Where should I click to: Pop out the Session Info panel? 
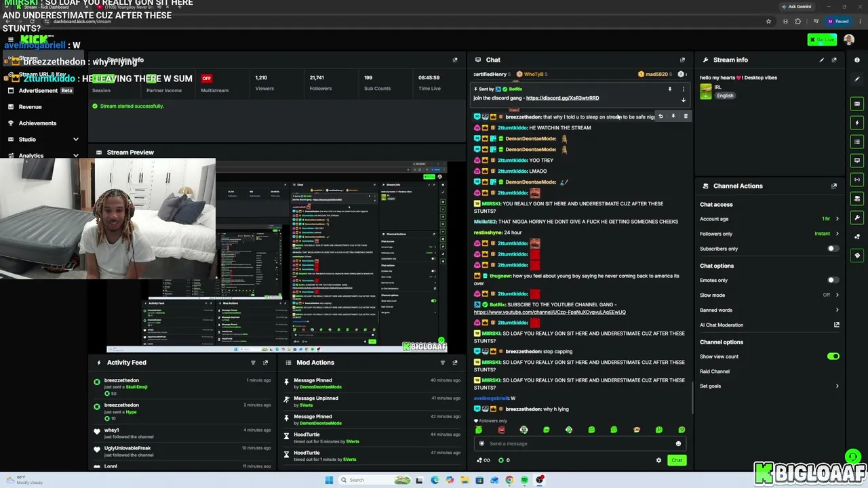(x=455, y=60)
